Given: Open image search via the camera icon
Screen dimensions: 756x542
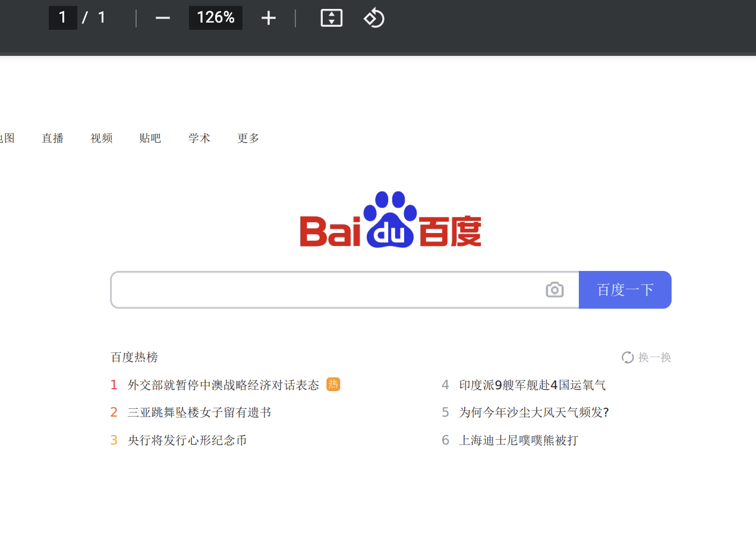Looking at the screenshot, I should [x=555, y=289].
